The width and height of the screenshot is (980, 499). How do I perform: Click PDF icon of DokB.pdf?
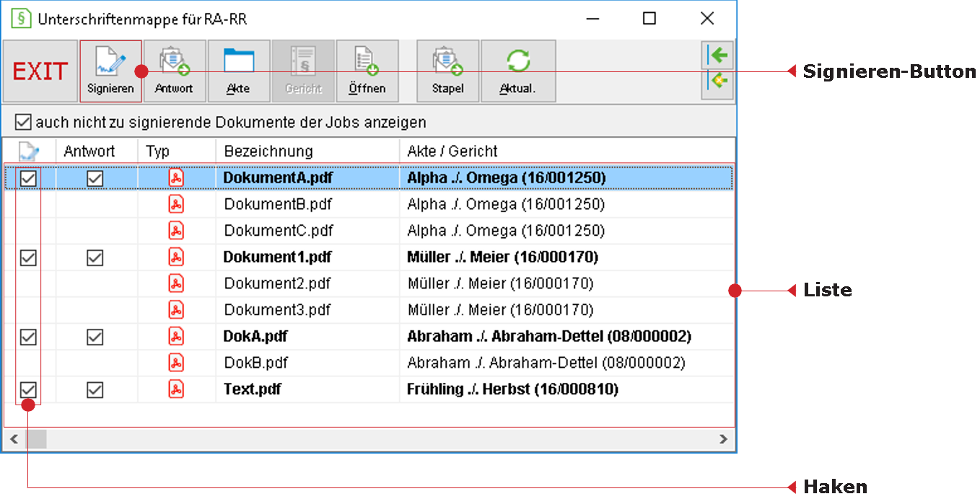tap(176, 363)
